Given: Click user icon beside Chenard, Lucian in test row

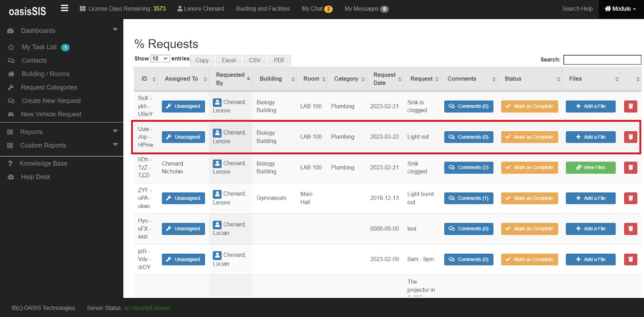Looking at the screenshot, I should pyautogui.click(x=217, y=225).
